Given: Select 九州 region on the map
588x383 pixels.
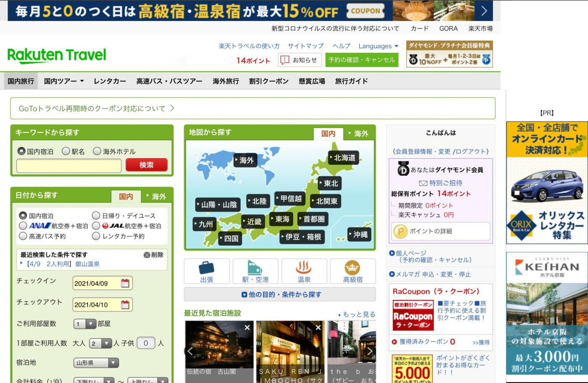Looking at the screenshot, I should (205, 224).
